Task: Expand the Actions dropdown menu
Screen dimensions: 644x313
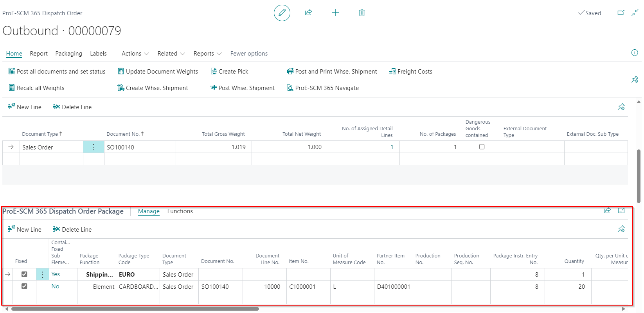Action: coord(135,54)
